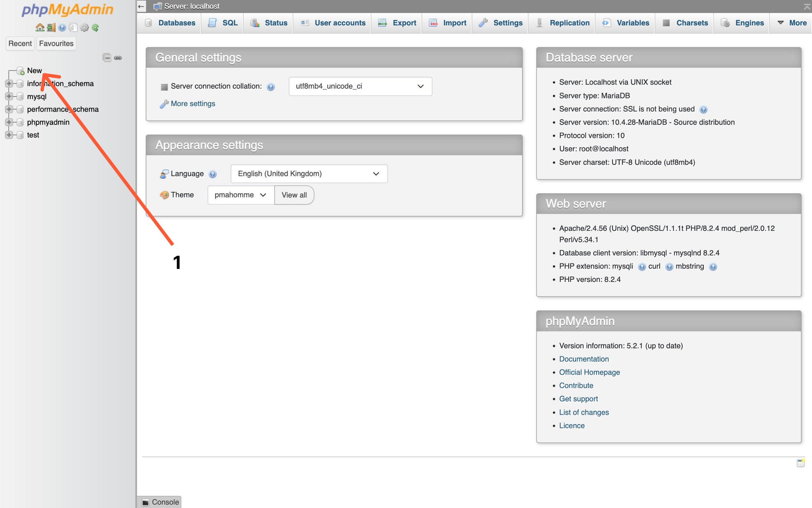Click the Recent button

(20, 44)
